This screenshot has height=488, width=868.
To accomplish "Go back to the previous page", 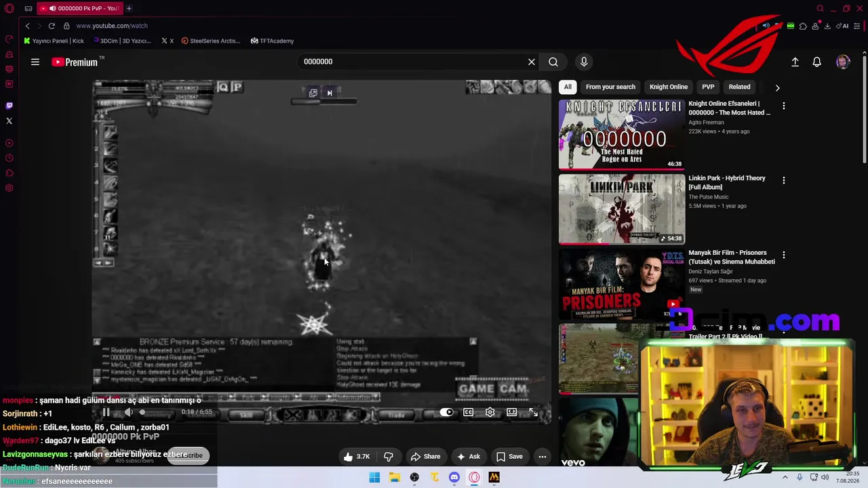I will point(28,26).
